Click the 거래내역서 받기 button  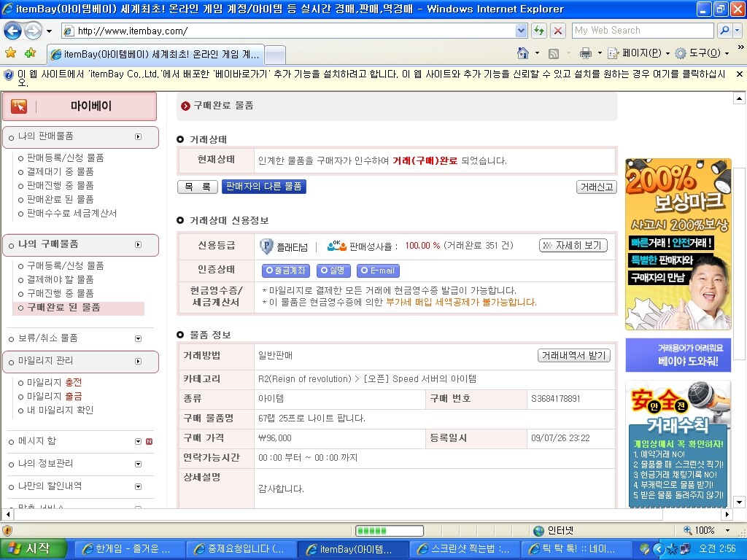(x=574, y=355)
